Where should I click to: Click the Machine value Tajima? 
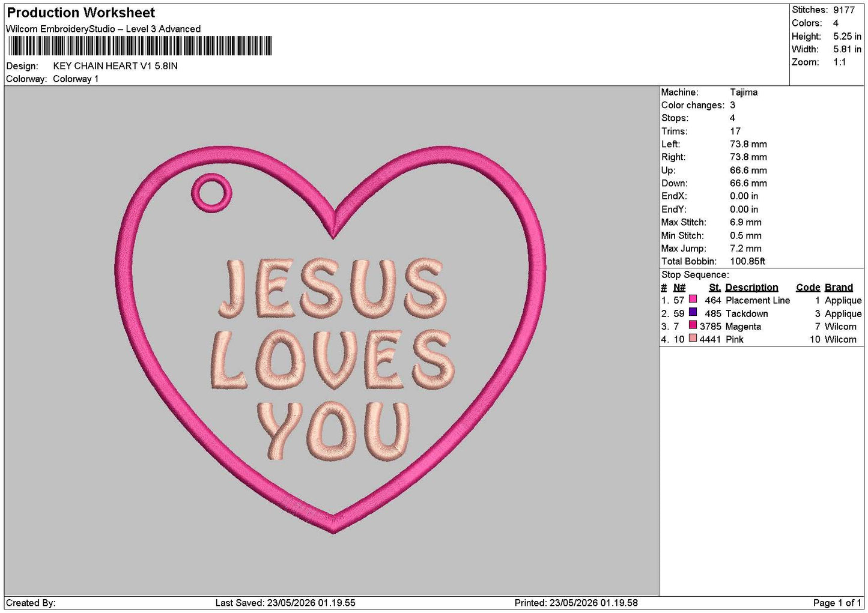click(744, 92)
